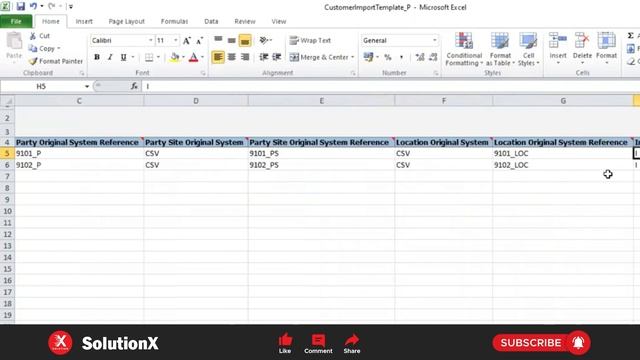Center the text horizontally
Viewport: 640px width, 360px height.
click(x=231, y=57)
